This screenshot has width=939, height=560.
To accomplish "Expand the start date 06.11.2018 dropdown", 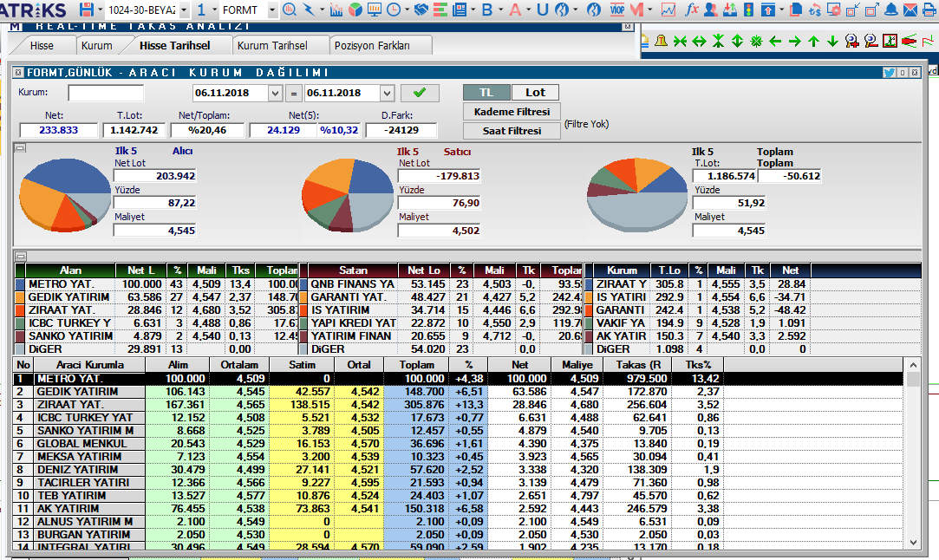I will click(x=275, y=93).
